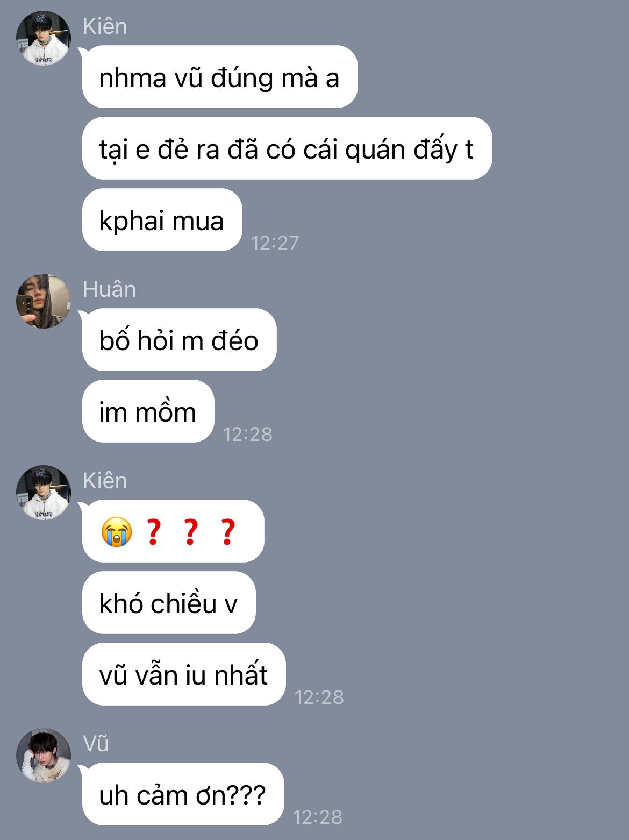Click the Vũ sender name label
This screenshot has width=629, height=840.
coord(96,744)
